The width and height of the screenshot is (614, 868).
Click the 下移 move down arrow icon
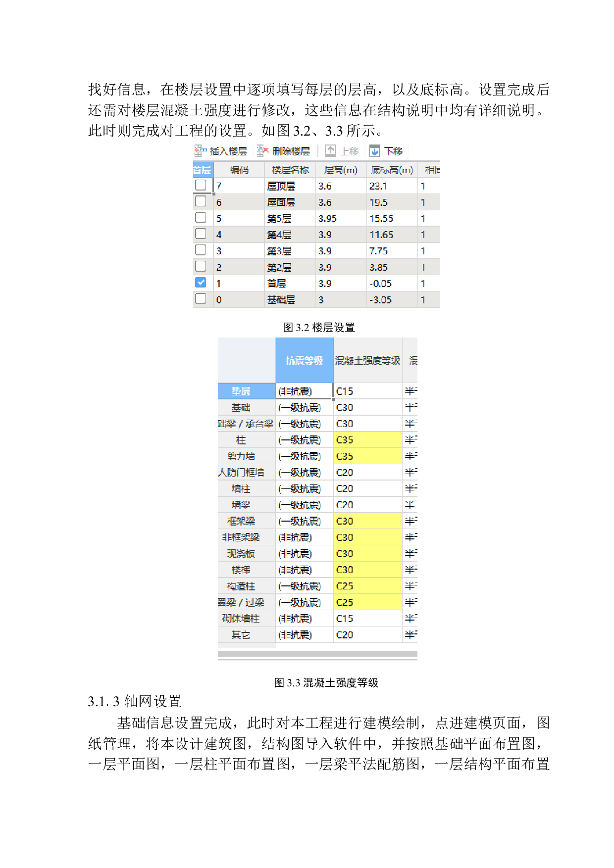pyautogui.click(x=375, y=151)
